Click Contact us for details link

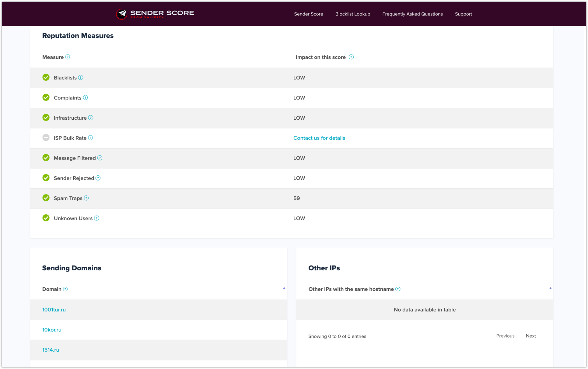319,138
